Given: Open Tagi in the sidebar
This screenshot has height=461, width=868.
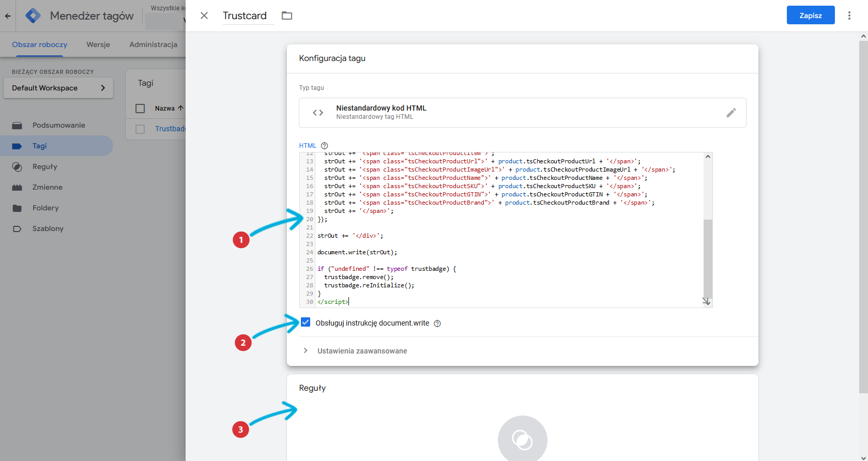Looking at the screenshot, I should 57,146.
